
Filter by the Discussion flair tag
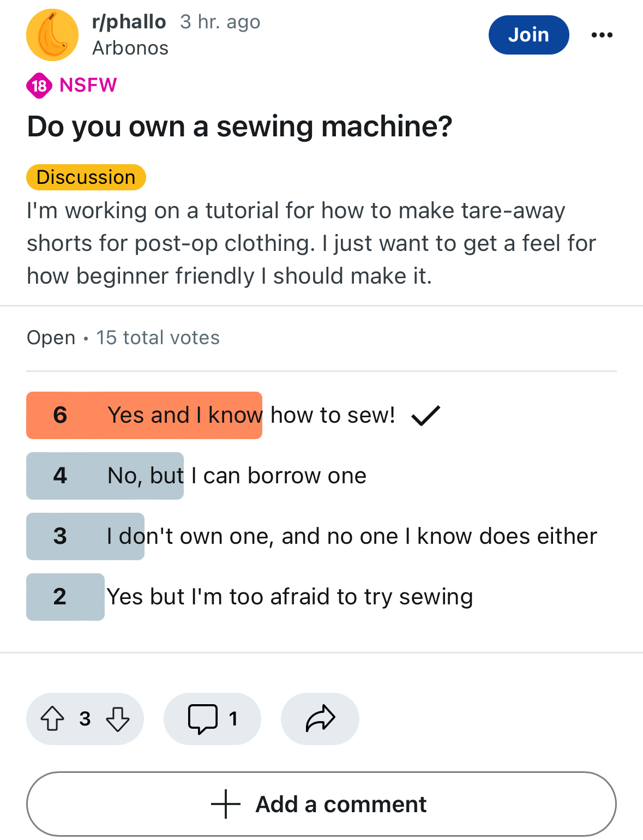tap(86, 177)
